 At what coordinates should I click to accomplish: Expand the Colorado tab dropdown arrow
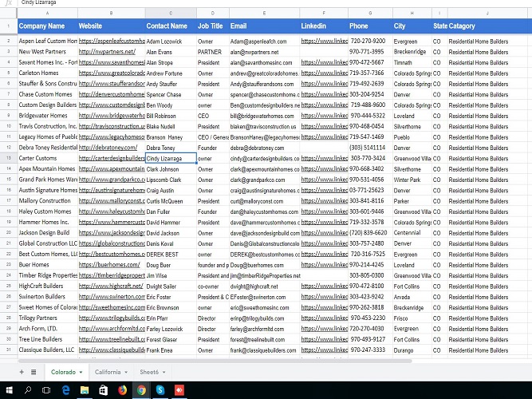coord(81,373)
